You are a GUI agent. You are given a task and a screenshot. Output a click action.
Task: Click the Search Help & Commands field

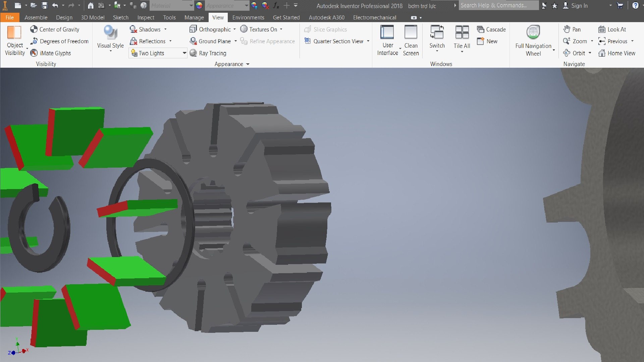click(x=498, y=5)
